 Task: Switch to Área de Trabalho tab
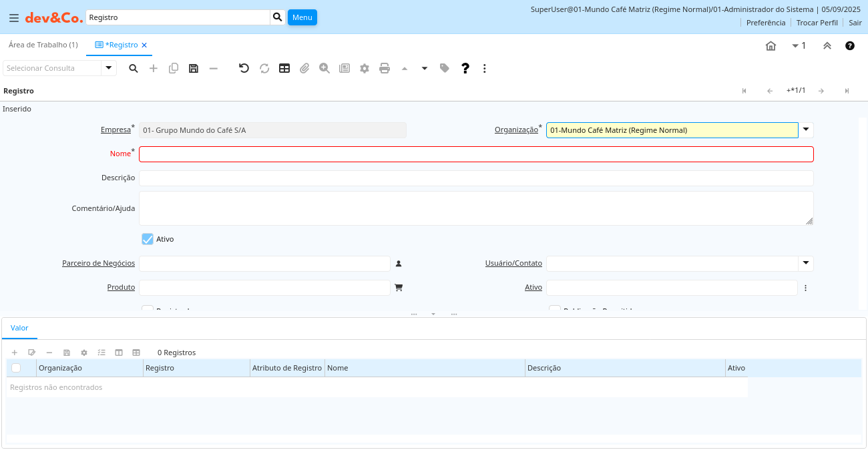pyautogui.click(x=43, y=45)
